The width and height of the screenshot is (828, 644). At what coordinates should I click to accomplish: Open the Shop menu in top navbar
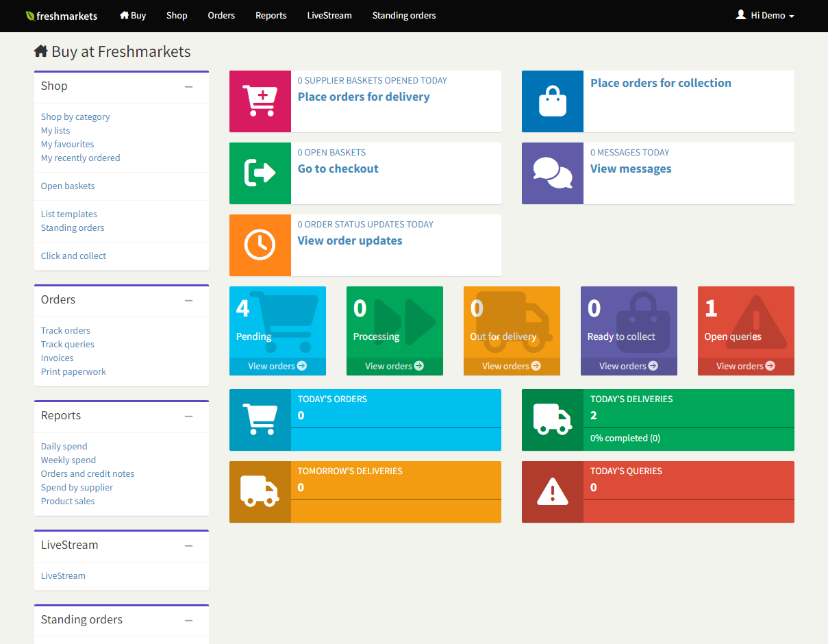(177, 15)
